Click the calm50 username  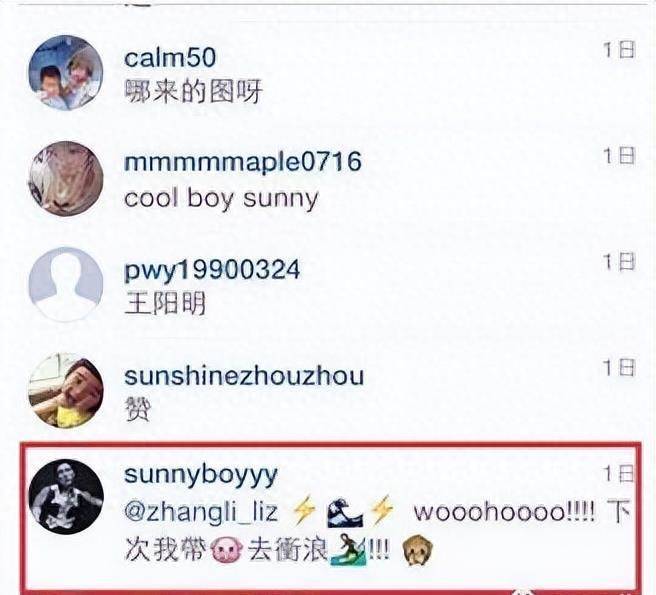tap(170, 58)
